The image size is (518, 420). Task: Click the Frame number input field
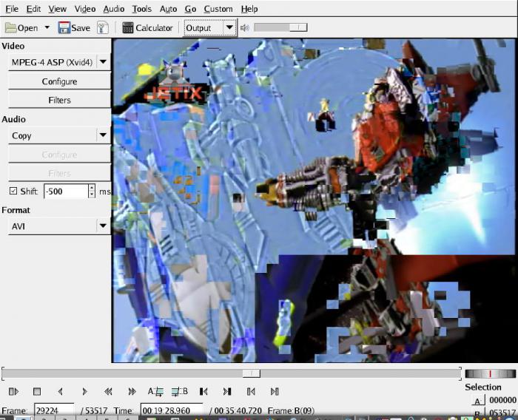coord(54,410)
